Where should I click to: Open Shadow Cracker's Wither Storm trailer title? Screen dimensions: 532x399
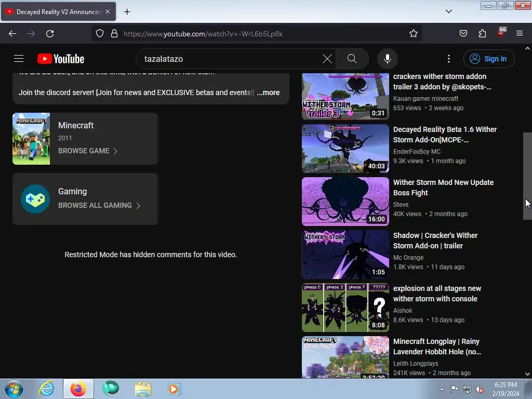435,241
